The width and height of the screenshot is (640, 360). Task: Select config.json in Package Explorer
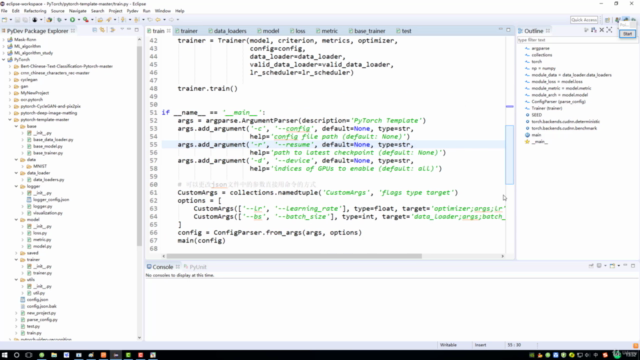(x=37, y=300)
